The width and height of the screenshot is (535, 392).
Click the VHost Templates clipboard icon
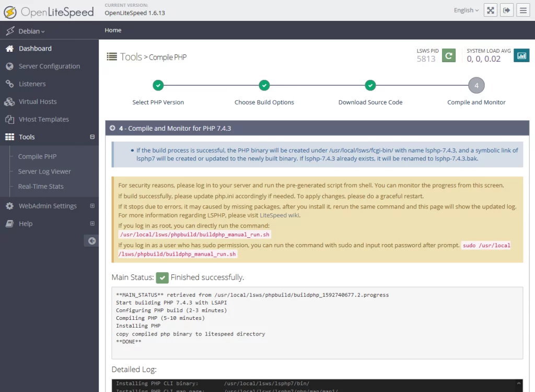pos(9,120)
